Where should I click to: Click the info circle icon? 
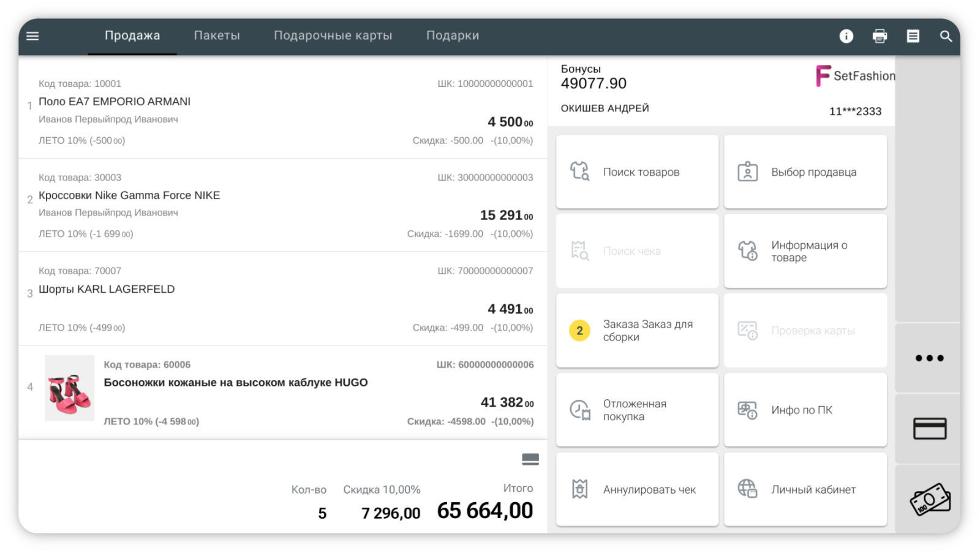pyautogui.click(x=846, y=36)
